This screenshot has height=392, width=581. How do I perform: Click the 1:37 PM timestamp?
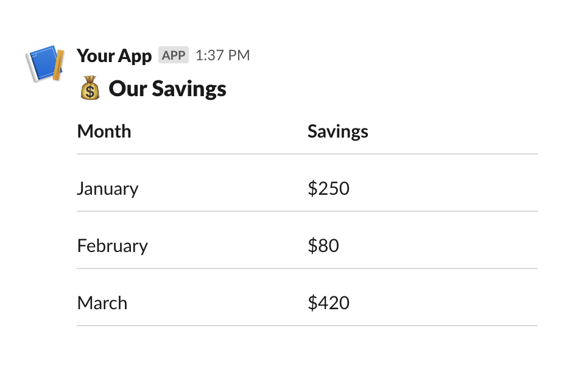point(222,55)
